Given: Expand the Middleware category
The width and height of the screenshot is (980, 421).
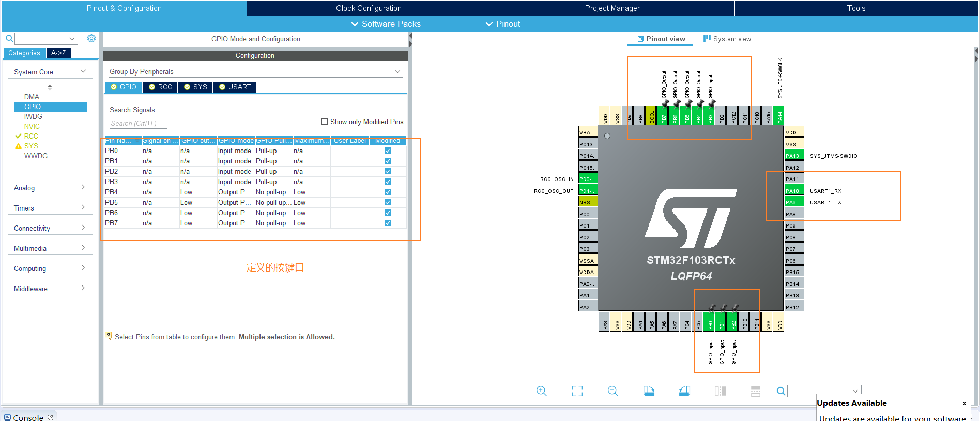Looking at the screenshot, I should point(83,288).
